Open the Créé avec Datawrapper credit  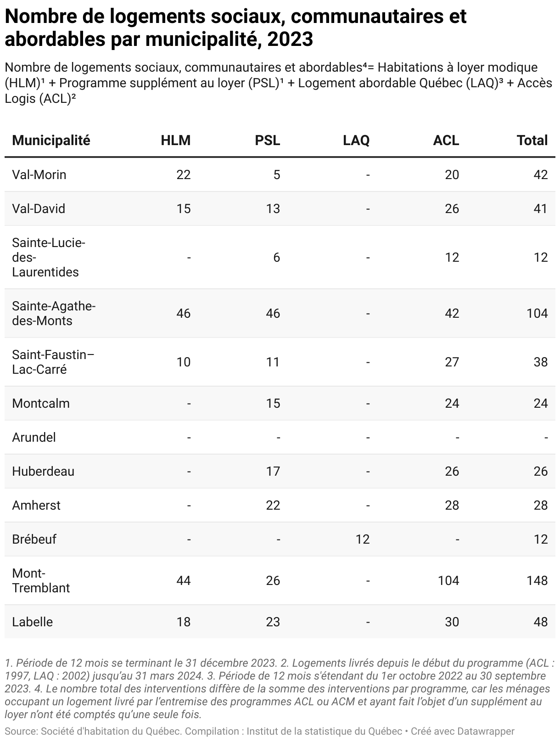pos(463,731)
